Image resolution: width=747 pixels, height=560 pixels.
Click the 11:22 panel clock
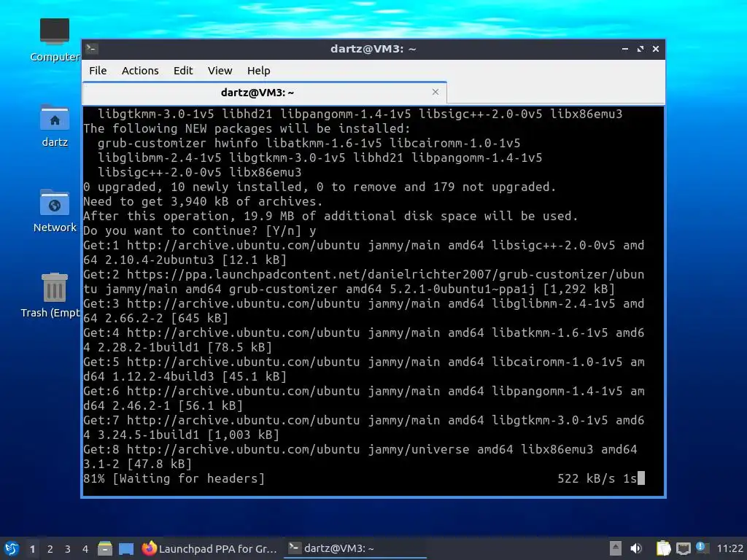729,548
